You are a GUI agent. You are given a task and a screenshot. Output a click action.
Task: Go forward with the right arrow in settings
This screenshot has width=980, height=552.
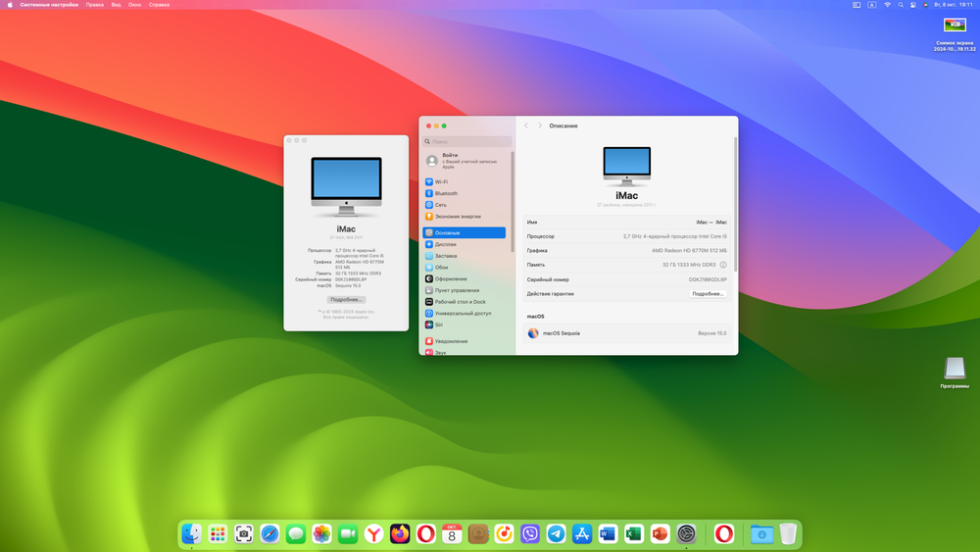(x=540, y=125)
